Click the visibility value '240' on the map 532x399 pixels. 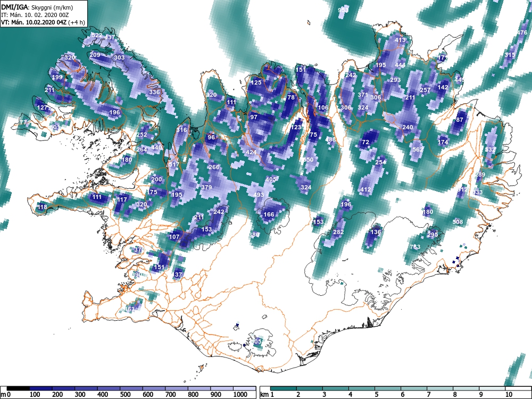point(408,127)
